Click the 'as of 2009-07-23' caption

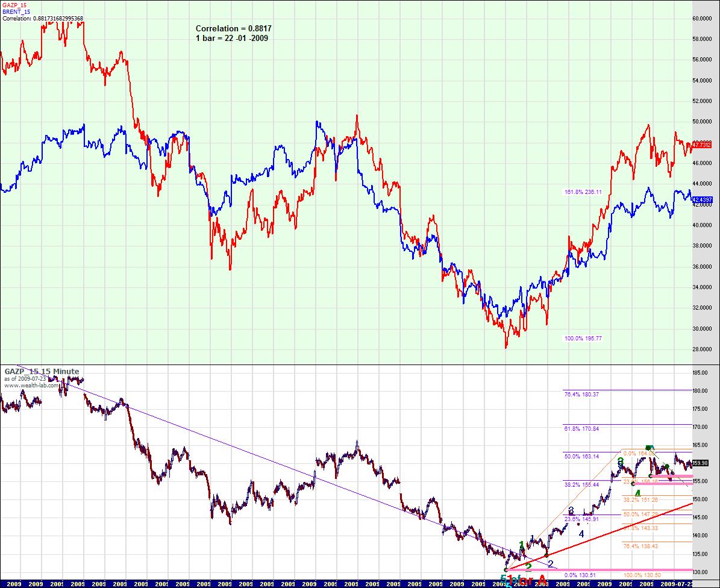[x=25, y=379]
